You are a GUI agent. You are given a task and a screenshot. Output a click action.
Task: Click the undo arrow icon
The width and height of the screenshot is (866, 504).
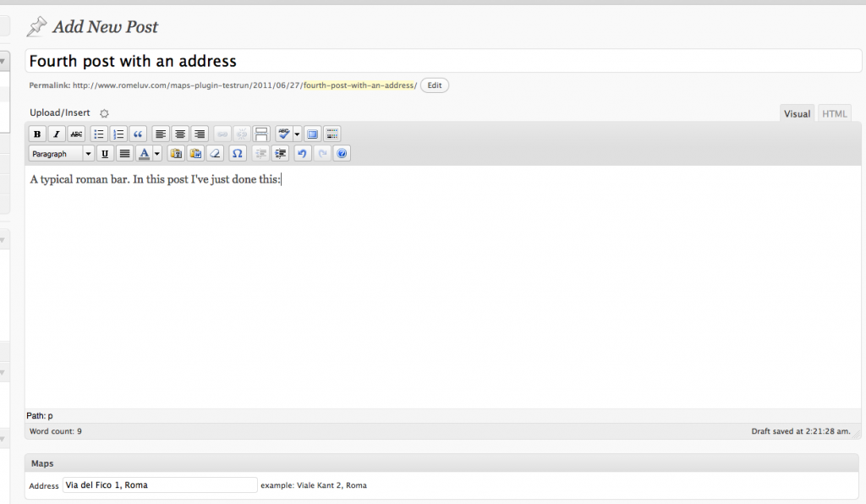pos(303,154)
